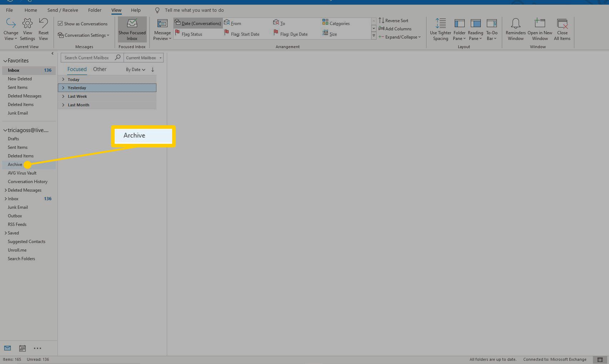Expand the Yesterday group
609x364 pixels.
(x=63, y=88)
